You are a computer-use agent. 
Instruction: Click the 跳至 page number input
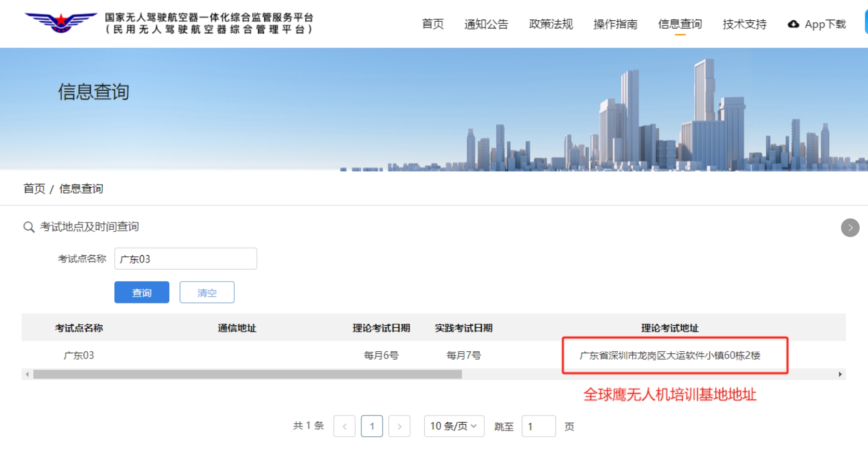pyautogui.click(x=538, y=426)
